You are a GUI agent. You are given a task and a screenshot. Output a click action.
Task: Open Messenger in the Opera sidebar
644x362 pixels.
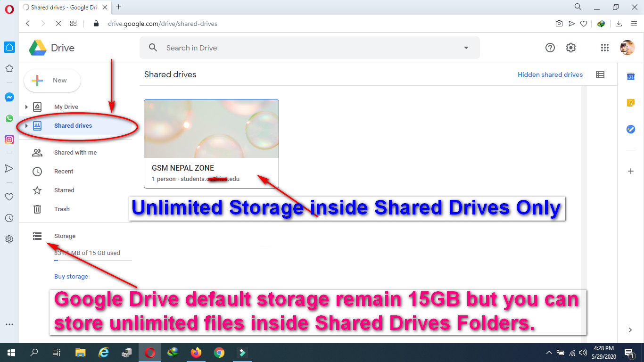coord(9,97)
